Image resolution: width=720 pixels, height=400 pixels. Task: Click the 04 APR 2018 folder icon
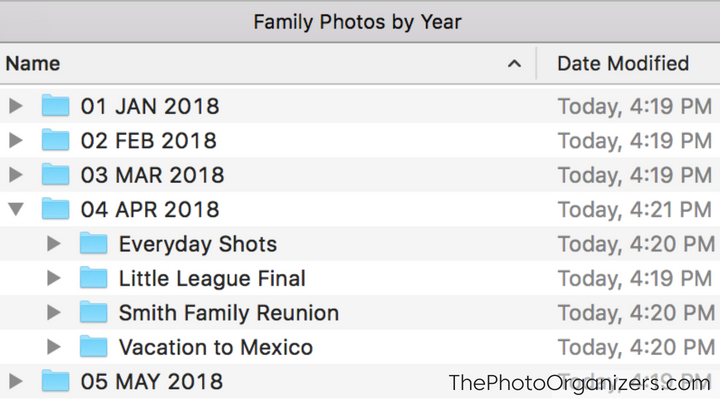coord(56,209)
